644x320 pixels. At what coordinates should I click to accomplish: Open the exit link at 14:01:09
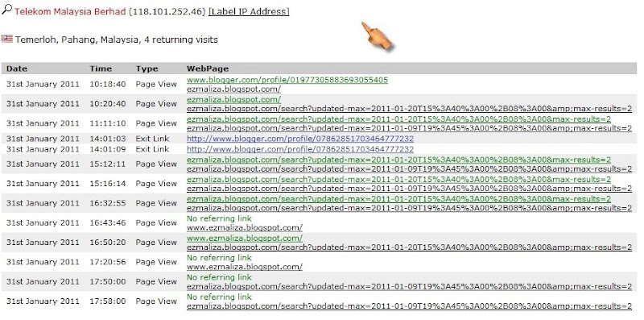(300, 149)
